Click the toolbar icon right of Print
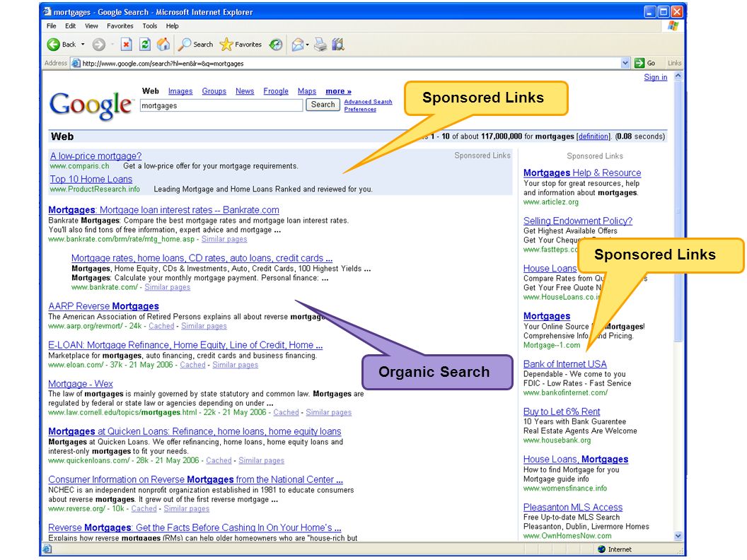The width and height of the screenshot is (747, 560). [x=338, y=45]
